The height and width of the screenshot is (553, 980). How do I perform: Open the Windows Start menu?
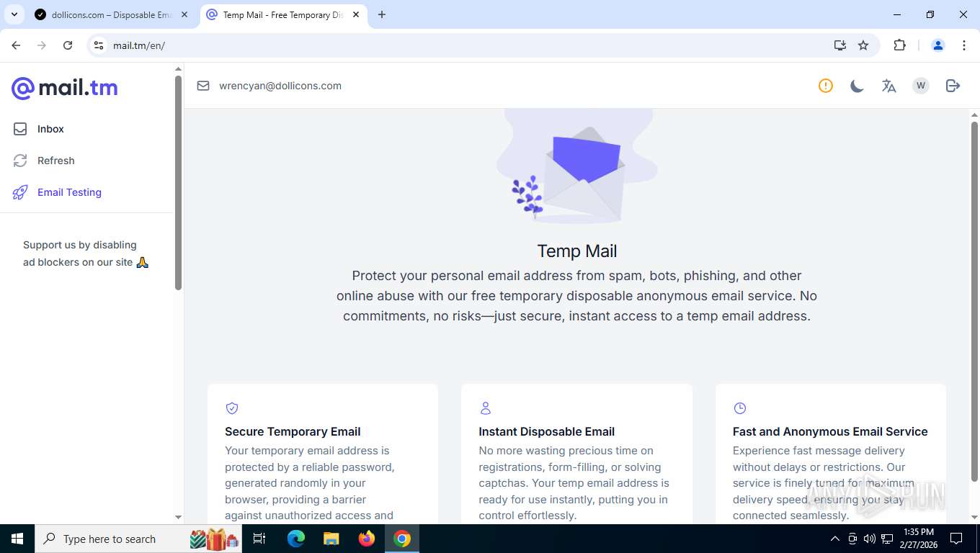(17, 539)
